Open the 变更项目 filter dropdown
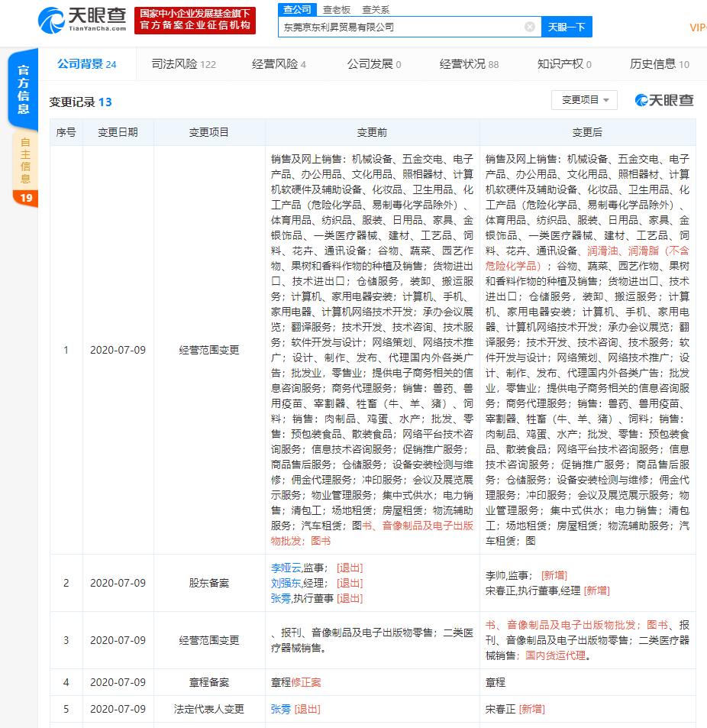The width and height of the screenshot is (707, 728). (x=584, y=100)
